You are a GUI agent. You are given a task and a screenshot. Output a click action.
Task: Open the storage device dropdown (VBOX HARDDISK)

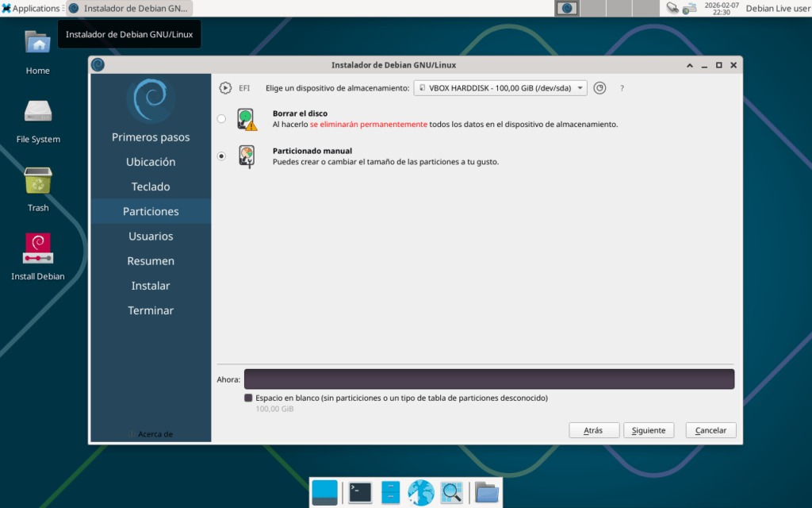coord(500,88)
